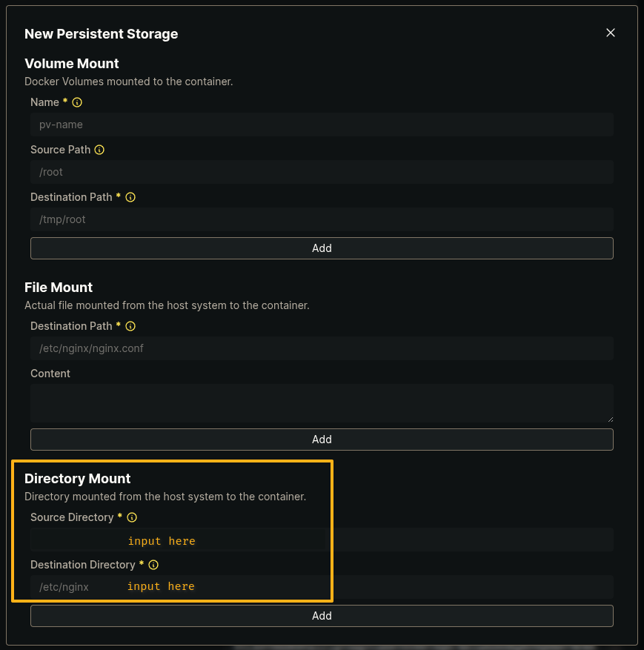The image size is (644, 650).
Task: Add the File Mount
Action: click(x=322, y=440)
